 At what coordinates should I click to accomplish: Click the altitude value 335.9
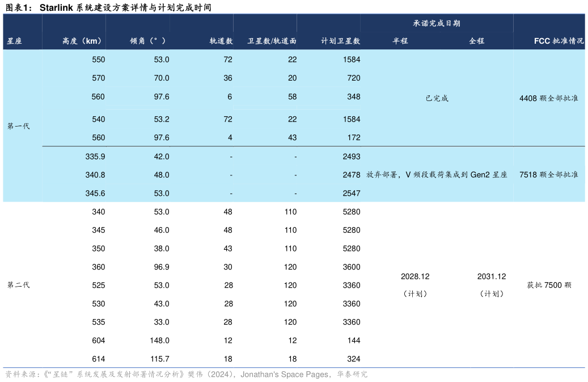coord(96,156)
